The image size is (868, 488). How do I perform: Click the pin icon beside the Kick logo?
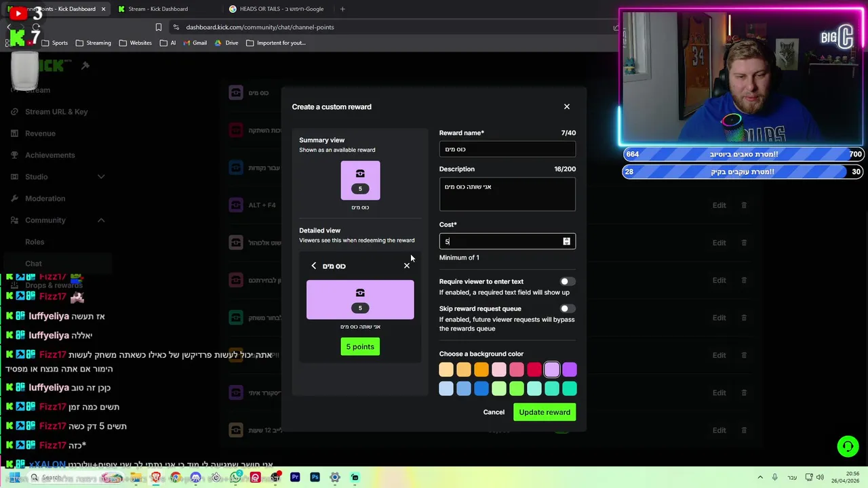click(x=85, y=66)
